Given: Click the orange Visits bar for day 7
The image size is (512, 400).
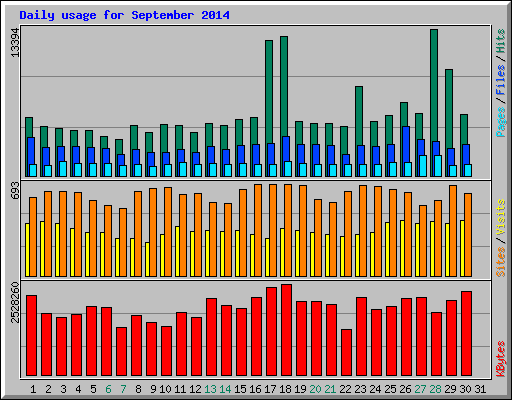Looking at the screenshot, I should coord(123,242).
